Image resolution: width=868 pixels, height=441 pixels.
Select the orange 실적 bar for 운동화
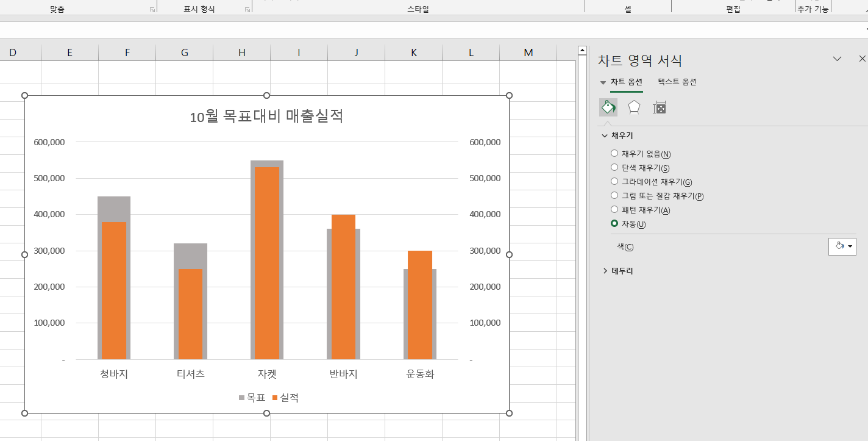(x=420, y=305)
